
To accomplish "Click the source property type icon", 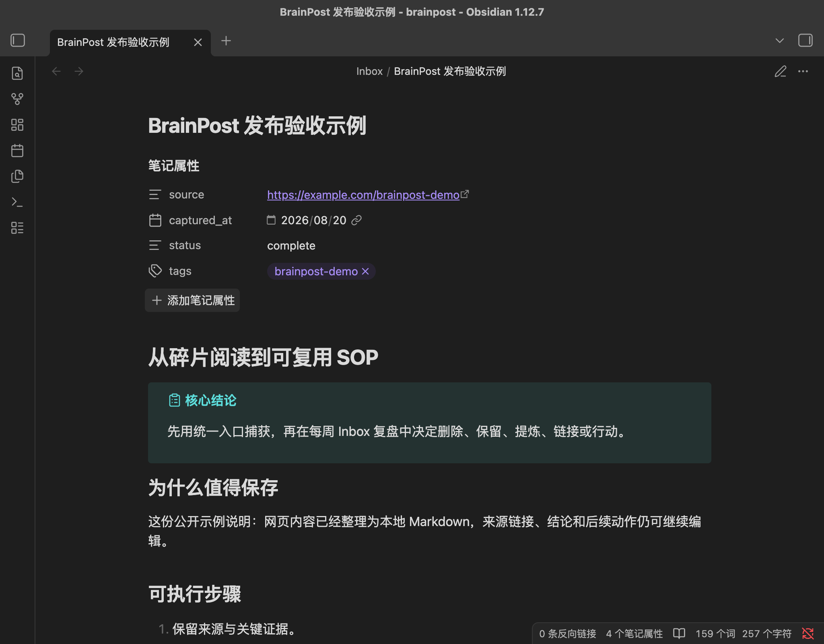I will pos(155,195).
